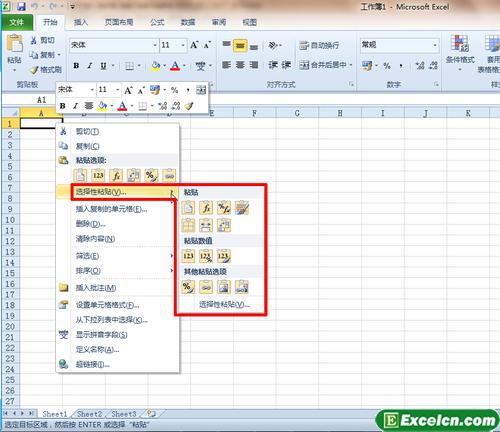Viewport: 500px width, 432px height.
Task: Open mini toolbar font size dropdown
Action: pyautogui.click(x=117, y=90)
